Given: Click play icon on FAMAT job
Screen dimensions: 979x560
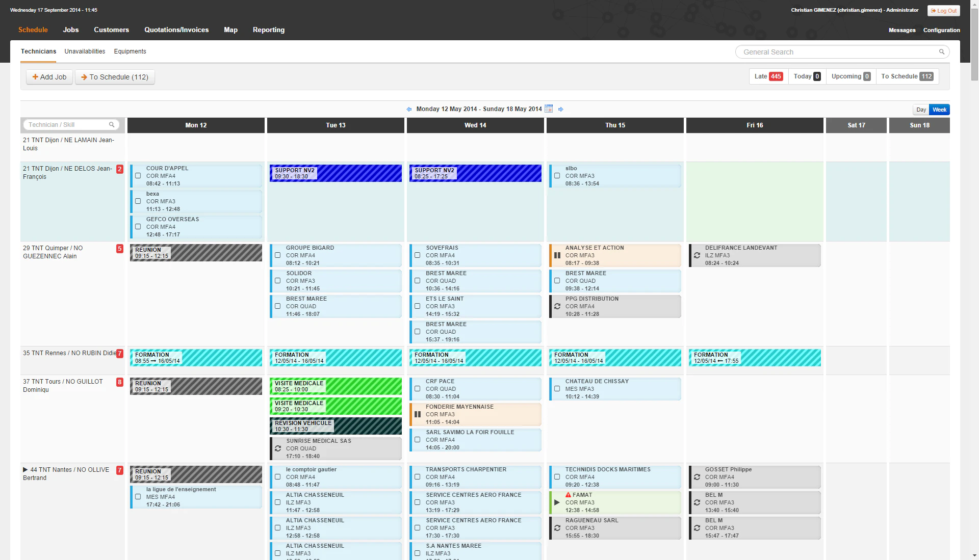Looking at the screenshot, I should [557, 502].
